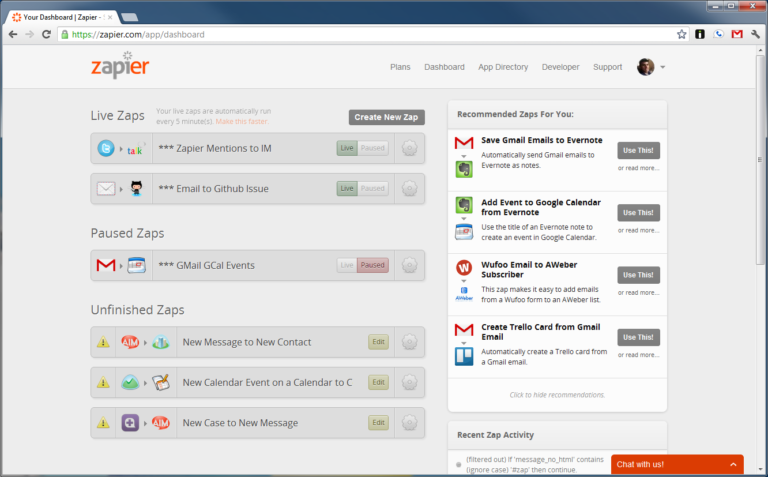Click the Zapier Mentions to IM title
This screenshot has width=768, height=477.
click(215, 148)
